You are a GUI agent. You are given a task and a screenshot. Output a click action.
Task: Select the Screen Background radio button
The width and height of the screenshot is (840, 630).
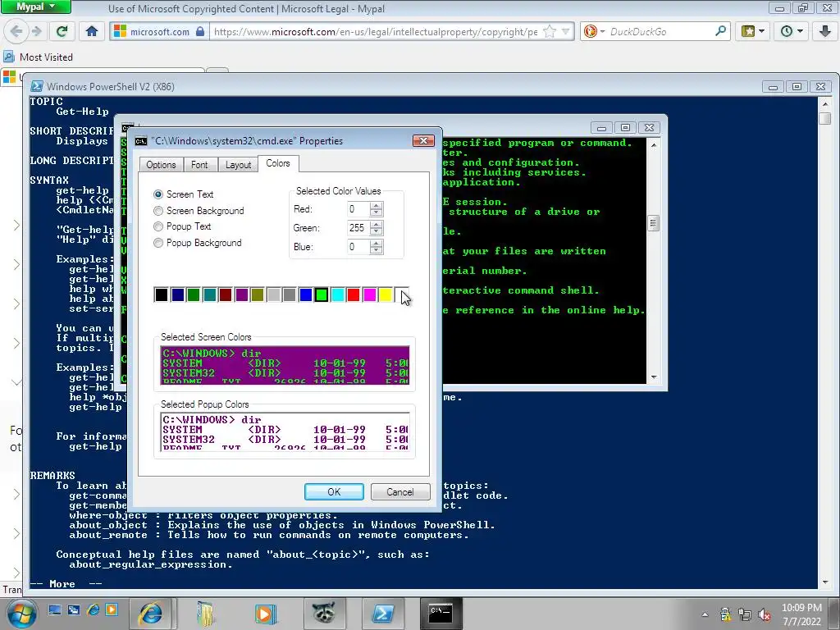pyautogui.click(x=158, y=211)
